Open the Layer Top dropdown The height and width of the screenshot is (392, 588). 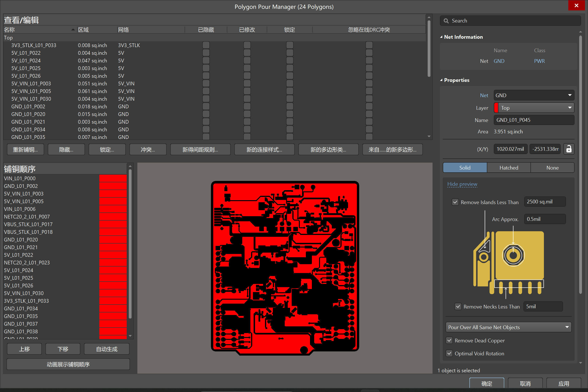coord(534,108)
